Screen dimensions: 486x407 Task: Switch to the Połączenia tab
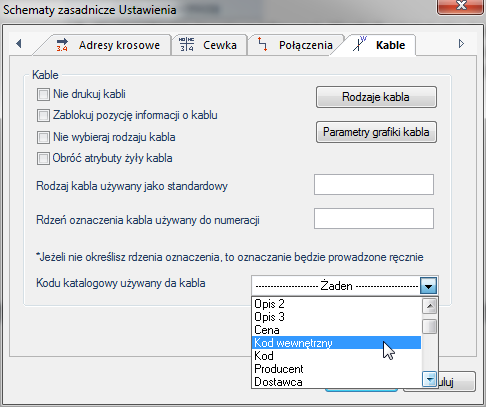[x=295, y=45]
